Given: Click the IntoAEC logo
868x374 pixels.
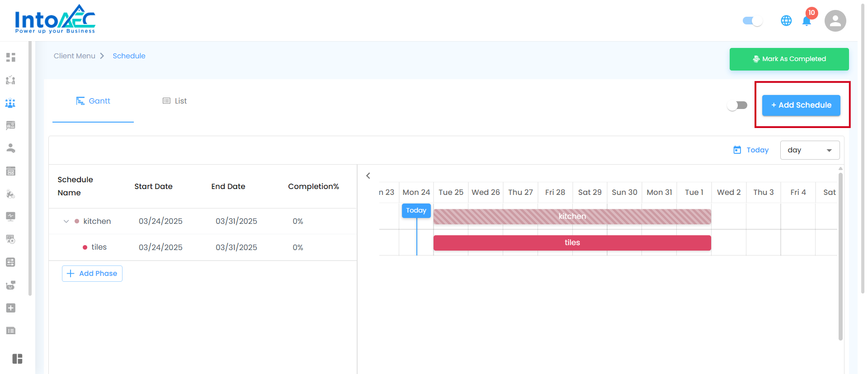Looking at the screenshot, I should [x=55, y=19].
